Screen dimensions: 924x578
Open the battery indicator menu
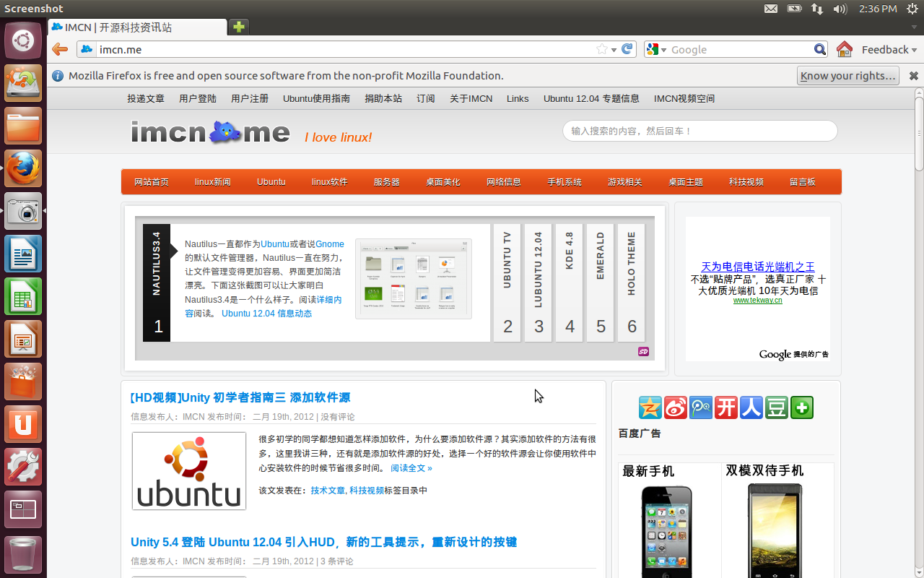pos(794,9)
